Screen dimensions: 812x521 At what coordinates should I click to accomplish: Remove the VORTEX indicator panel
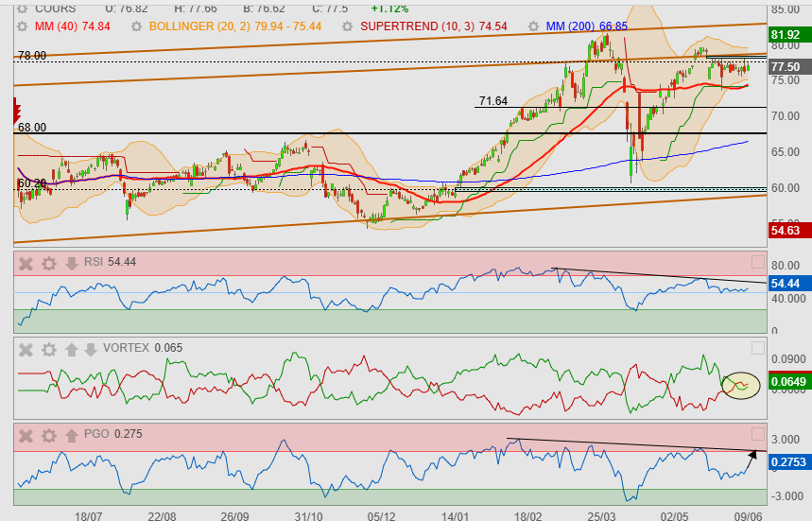[26, 350]
